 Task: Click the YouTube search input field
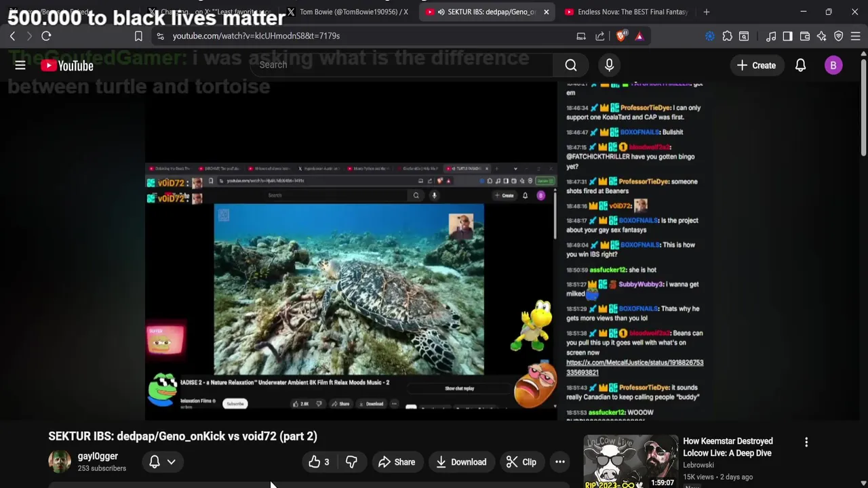coord(401,65)
